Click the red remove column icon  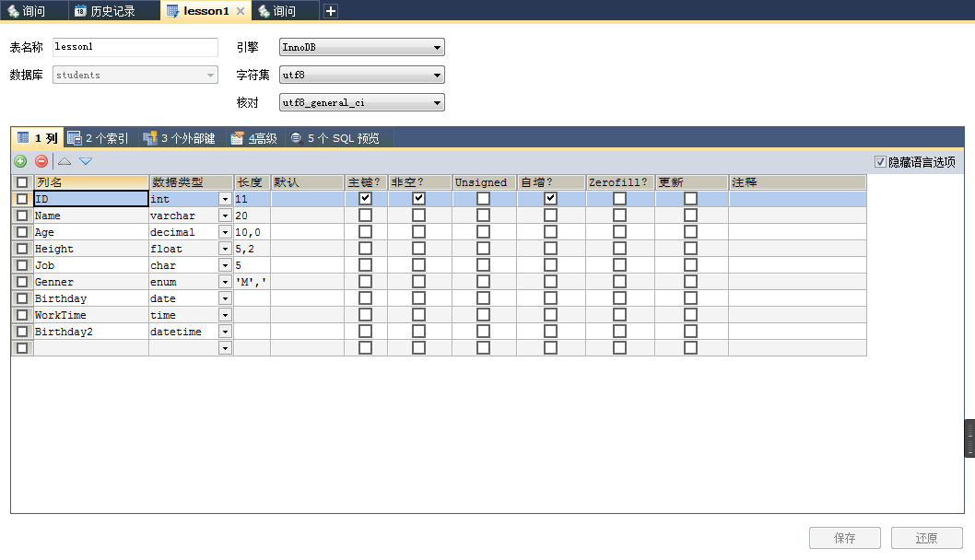pos(41,161)
